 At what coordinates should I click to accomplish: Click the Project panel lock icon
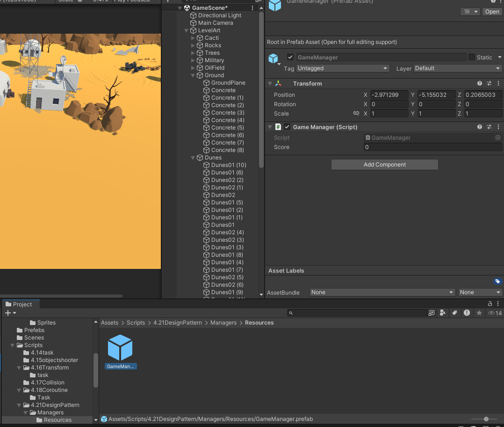[490, 304]
